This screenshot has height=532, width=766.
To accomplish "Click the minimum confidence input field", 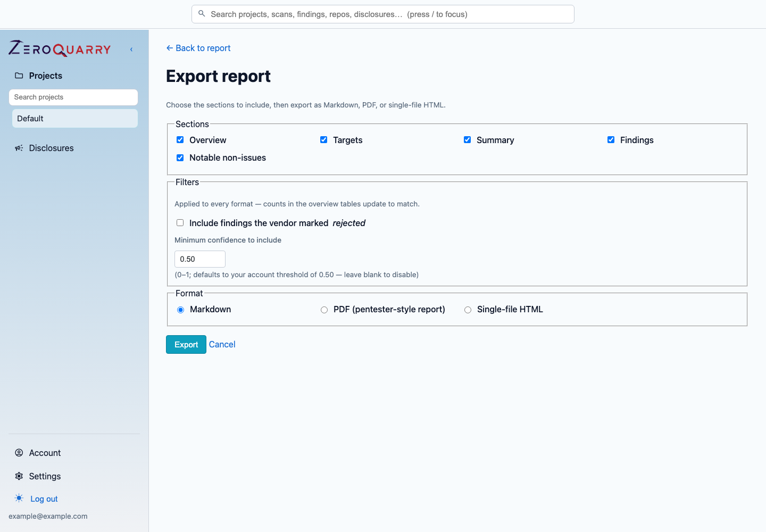I will click(200, 259).
